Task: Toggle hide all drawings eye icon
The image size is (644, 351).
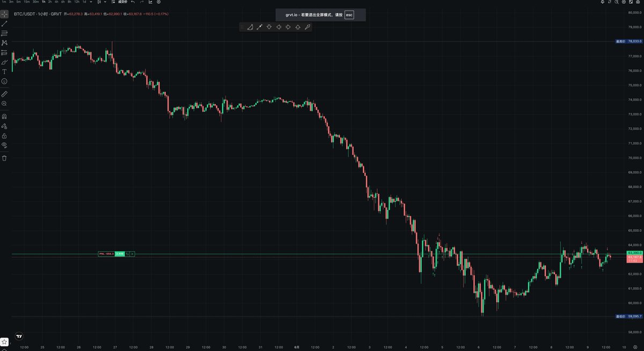Action: tap(4, 145)
